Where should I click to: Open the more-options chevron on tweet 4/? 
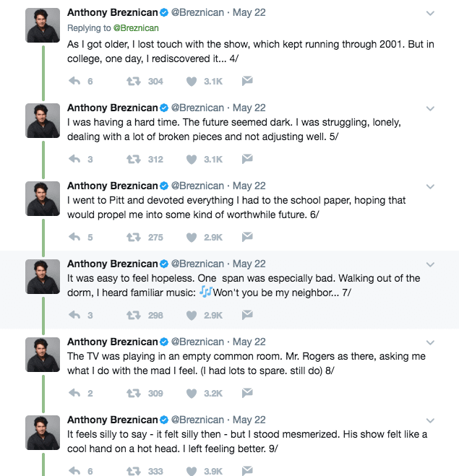430,14
